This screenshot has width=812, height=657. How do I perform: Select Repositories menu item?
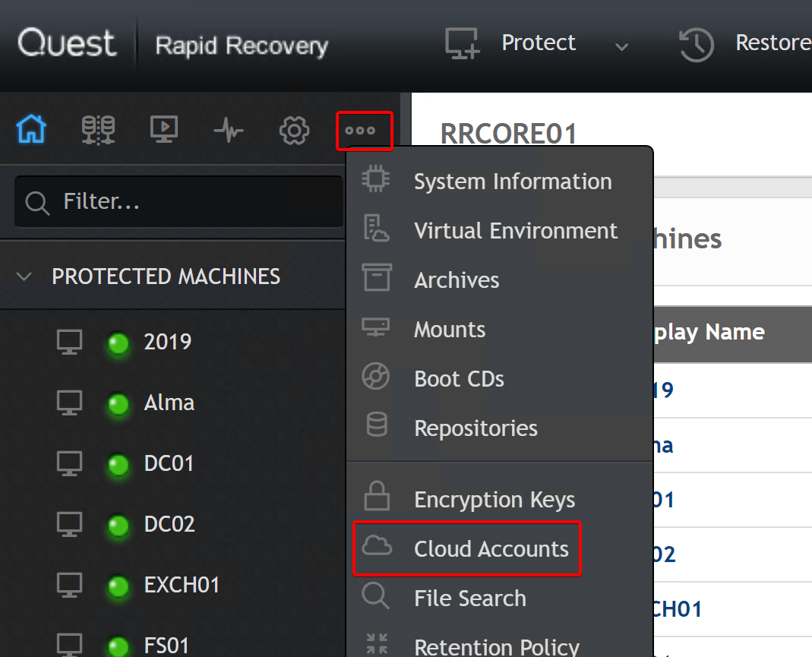tap(476, 428)
